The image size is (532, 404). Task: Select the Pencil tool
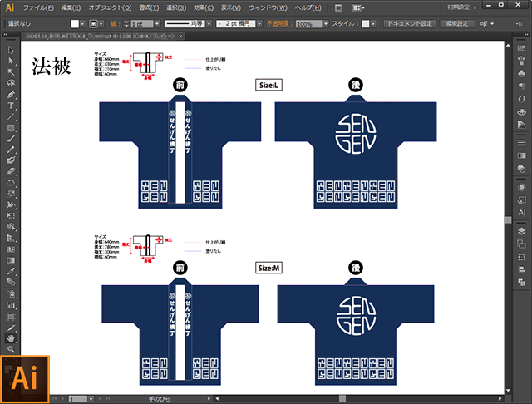[x=11, y=150]
